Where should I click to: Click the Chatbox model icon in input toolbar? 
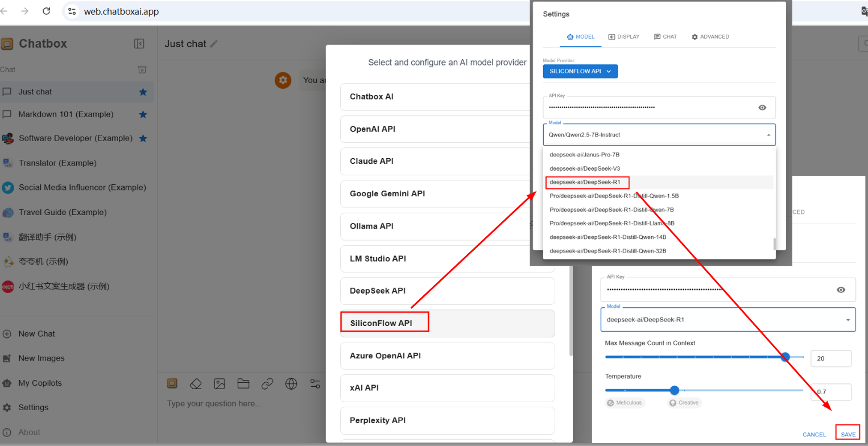172,383
